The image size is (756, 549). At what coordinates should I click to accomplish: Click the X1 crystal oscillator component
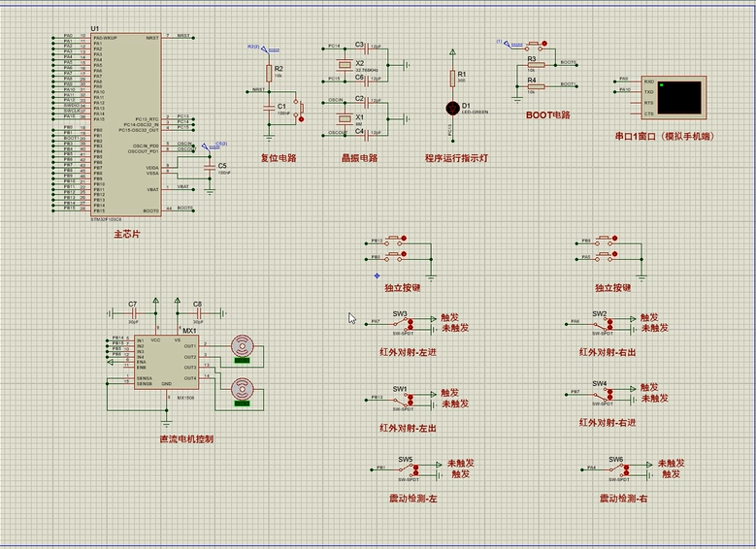pyautogui.click(x=345, y=117)
